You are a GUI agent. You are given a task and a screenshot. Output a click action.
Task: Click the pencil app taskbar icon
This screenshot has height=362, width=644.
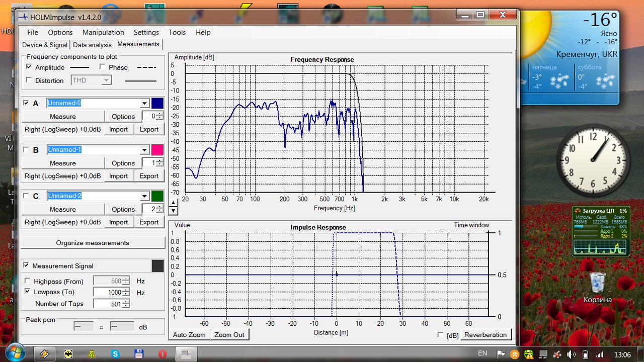click(44, 354)
